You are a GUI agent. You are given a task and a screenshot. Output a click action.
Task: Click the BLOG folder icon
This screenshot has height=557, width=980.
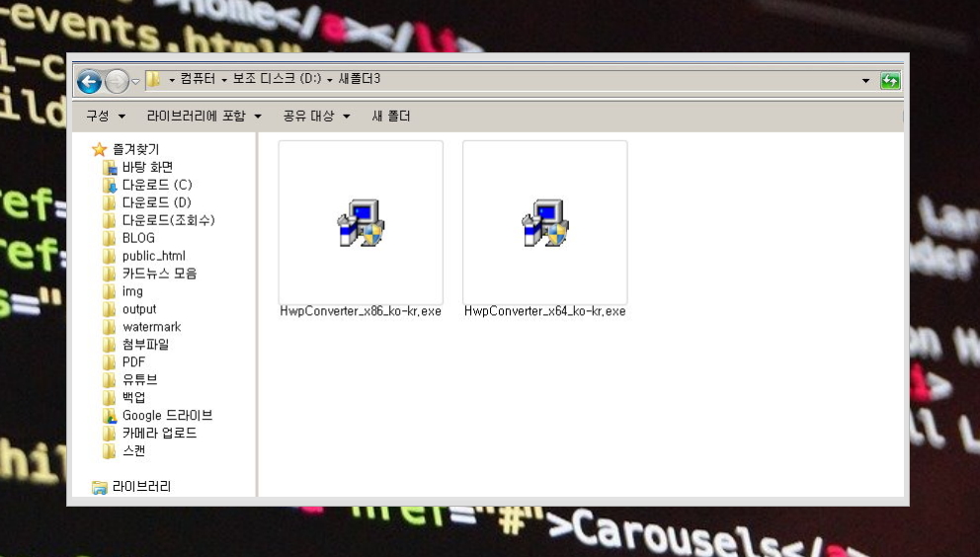(x=110, y=238)
